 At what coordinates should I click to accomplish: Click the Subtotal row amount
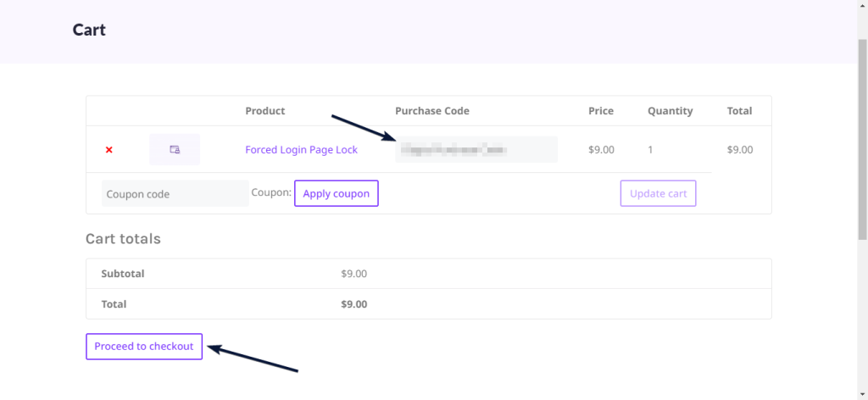pos(353,274)
